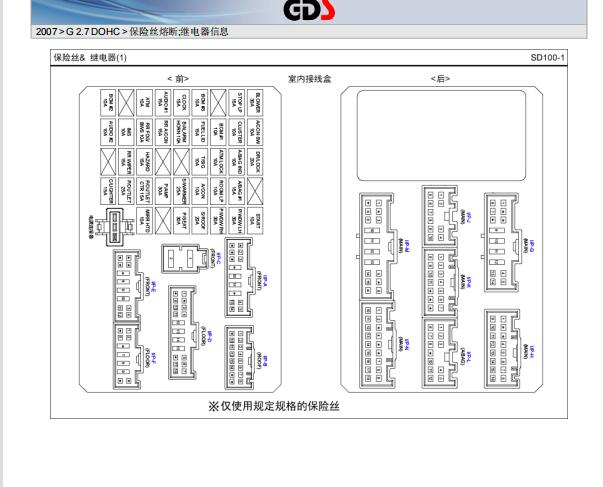Select the A/BAG IND 10A fuse cell
The image size is (603, 487).
pyautogui.click(x=237, y=162)
